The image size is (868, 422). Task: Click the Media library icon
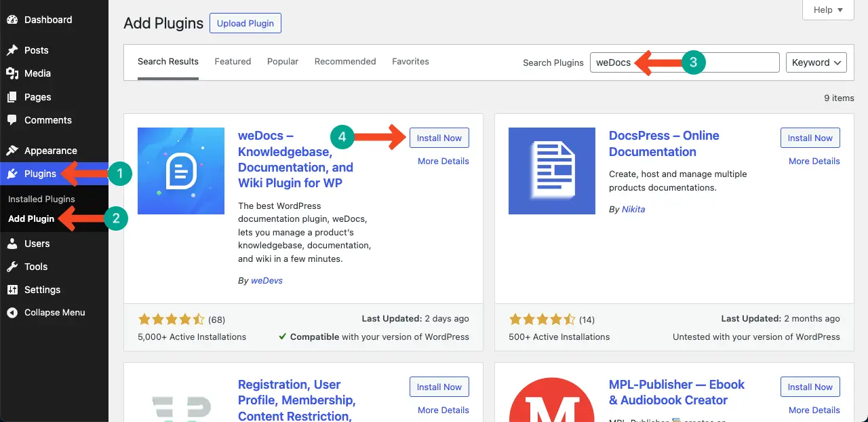(12, 73)
